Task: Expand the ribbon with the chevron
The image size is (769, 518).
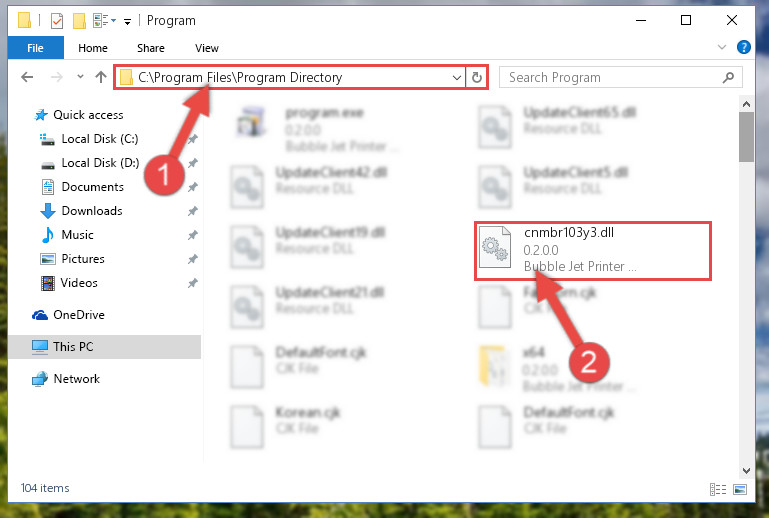Action: coord(722,48)
